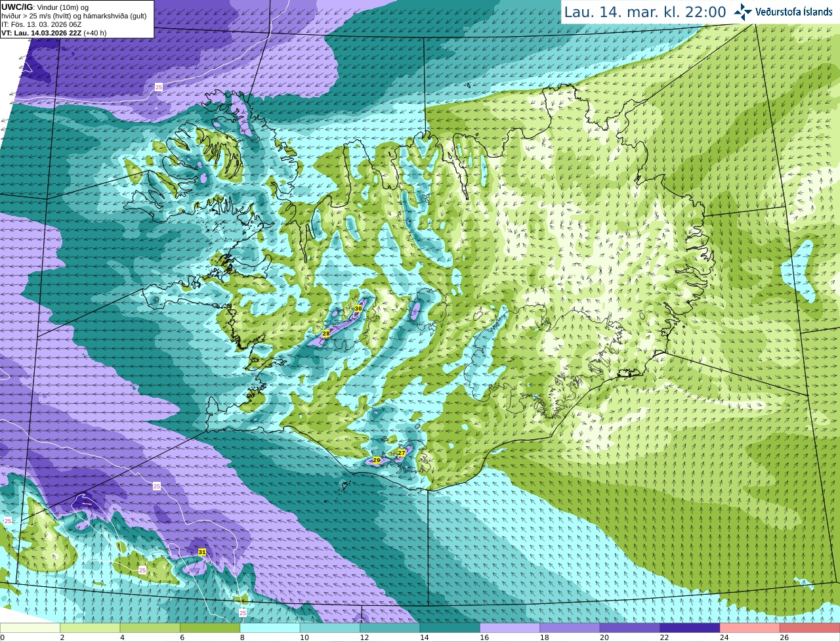This screenshot has width=840, height=642.
Task: Pick the 8–10 m/s light cyan legend swatch
Action: click(270, 628)
